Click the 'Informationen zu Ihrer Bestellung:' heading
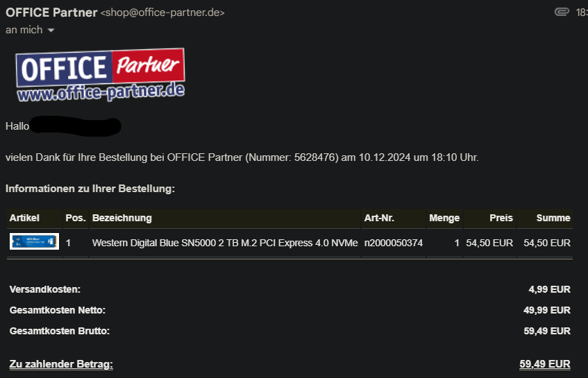 point(90,189)
